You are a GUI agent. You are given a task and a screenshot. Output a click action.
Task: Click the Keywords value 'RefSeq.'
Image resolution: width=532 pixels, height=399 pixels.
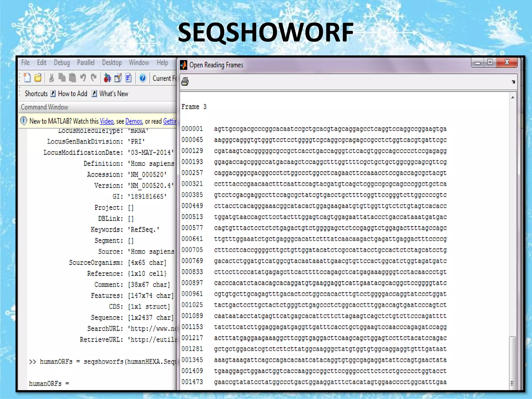point(143,230)
